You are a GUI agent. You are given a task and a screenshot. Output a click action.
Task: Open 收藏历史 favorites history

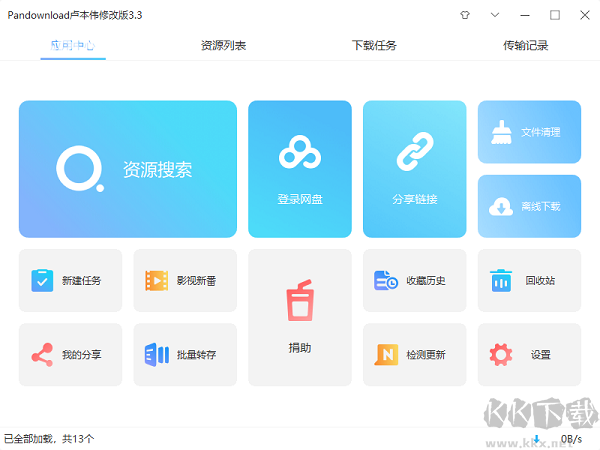(x=414, y=280)
